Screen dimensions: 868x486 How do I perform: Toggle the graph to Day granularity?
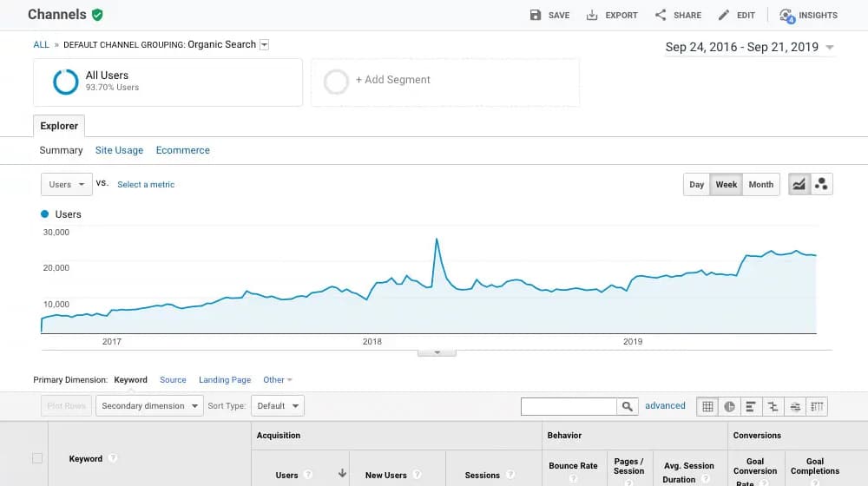(696, 184)
